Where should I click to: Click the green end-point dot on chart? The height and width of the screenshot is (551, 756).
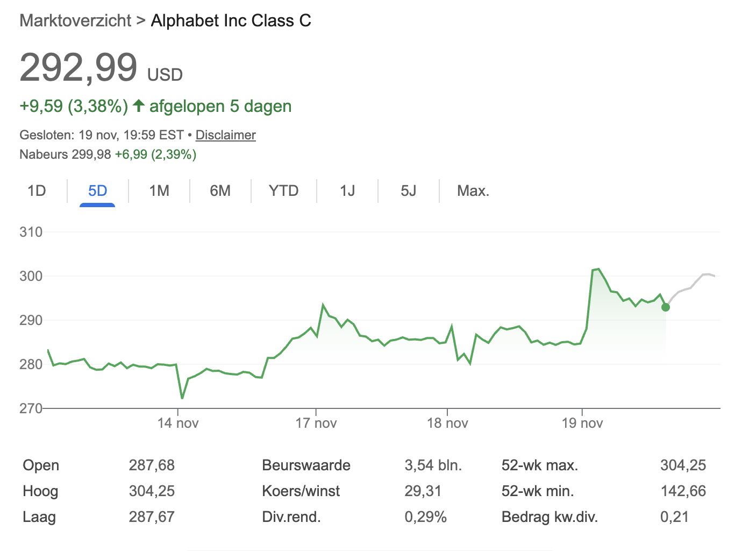click(x=666, y=307)
